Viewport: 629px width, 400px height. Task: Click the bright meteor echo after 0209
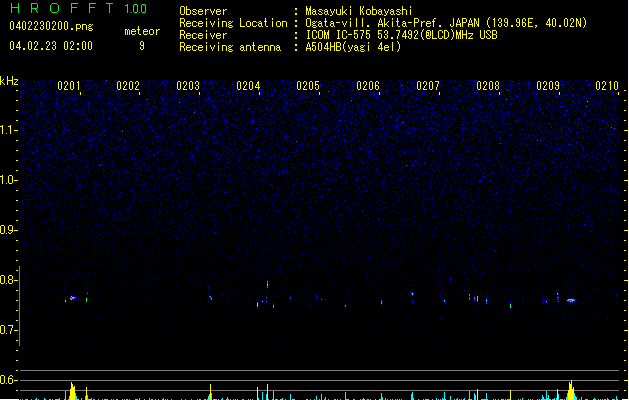(571, 300)
